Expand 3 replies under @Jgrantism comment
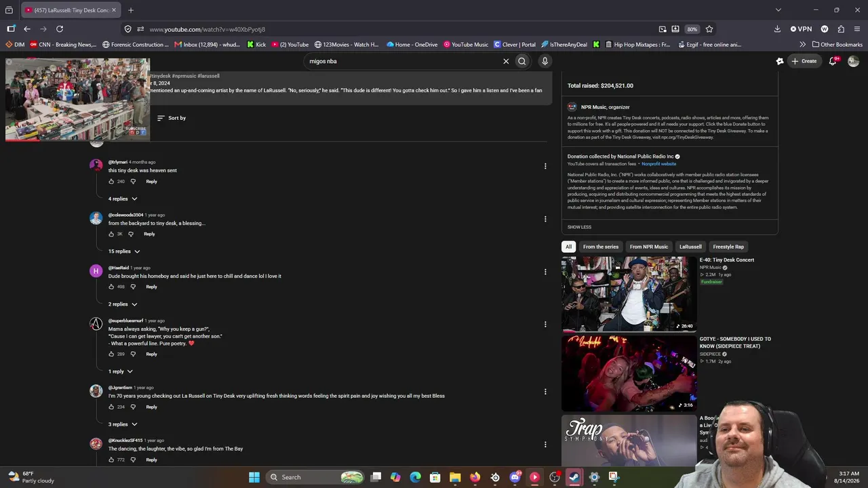Screen dimensions: 868x488 pos(123,424)
